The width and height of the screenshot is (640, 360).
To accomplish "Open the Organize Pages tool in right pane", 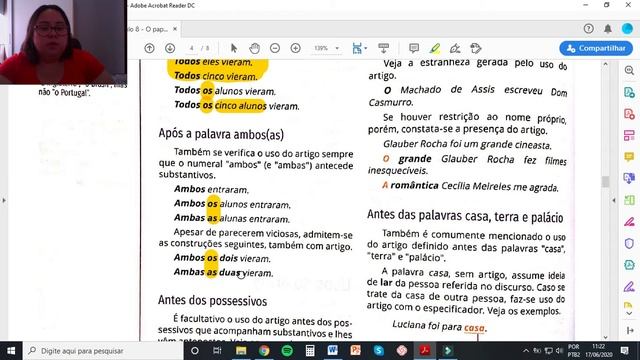I will (629, 135).
